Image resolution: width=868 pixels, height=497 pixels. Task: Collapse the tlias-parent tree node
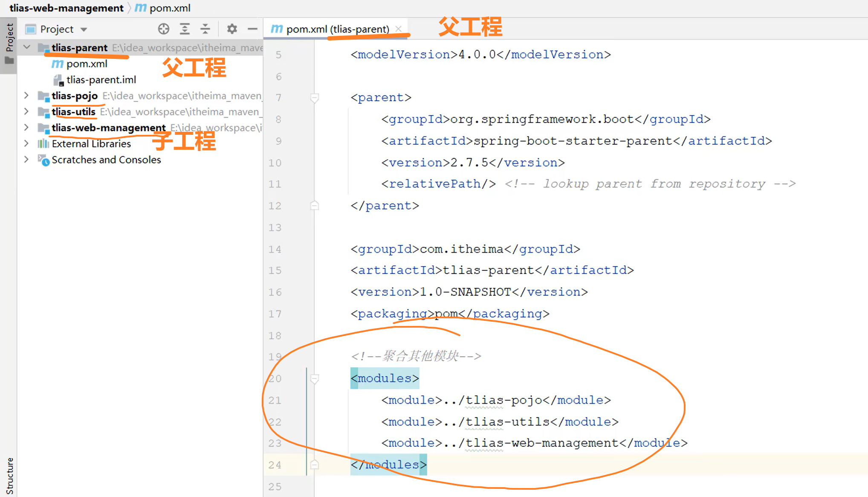pos(27,47)
